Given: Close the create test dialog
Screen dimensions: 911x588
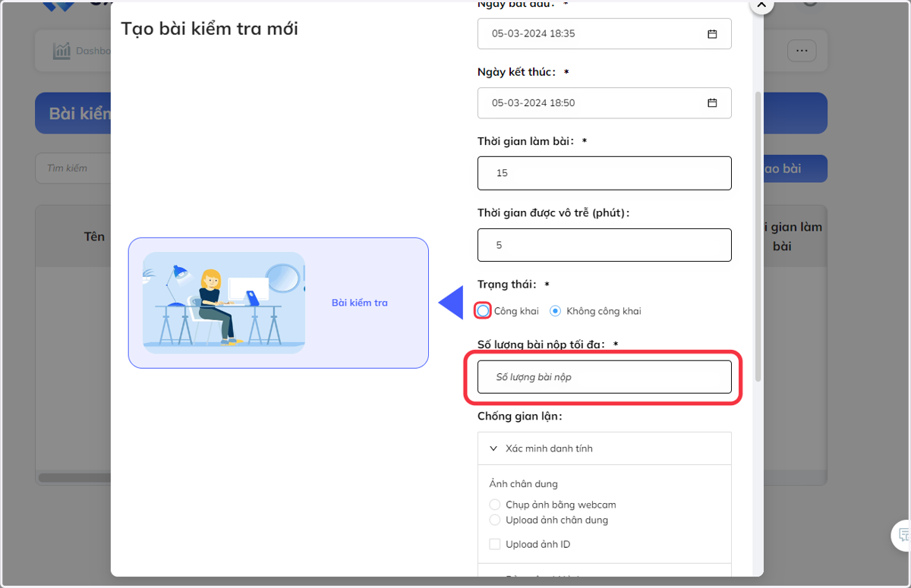Looking at the screenshot, I should [761, 5].
